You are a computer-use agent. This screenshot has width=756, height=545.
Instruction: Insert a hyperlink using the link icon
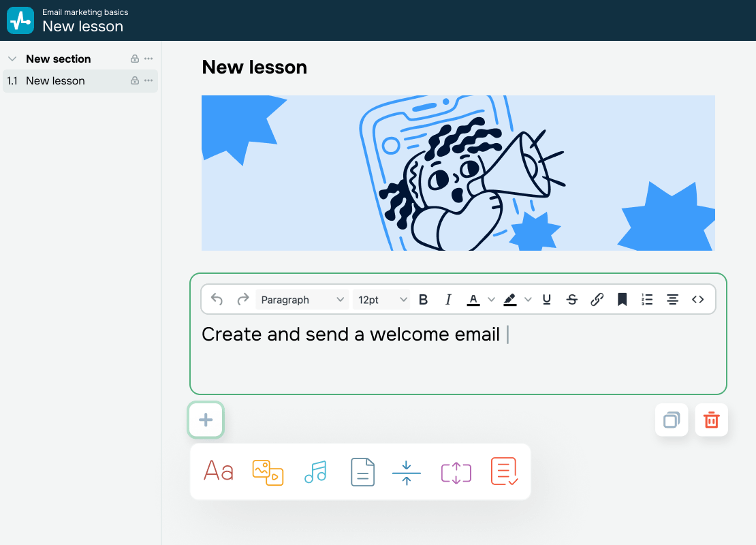(x=597, y=299)
